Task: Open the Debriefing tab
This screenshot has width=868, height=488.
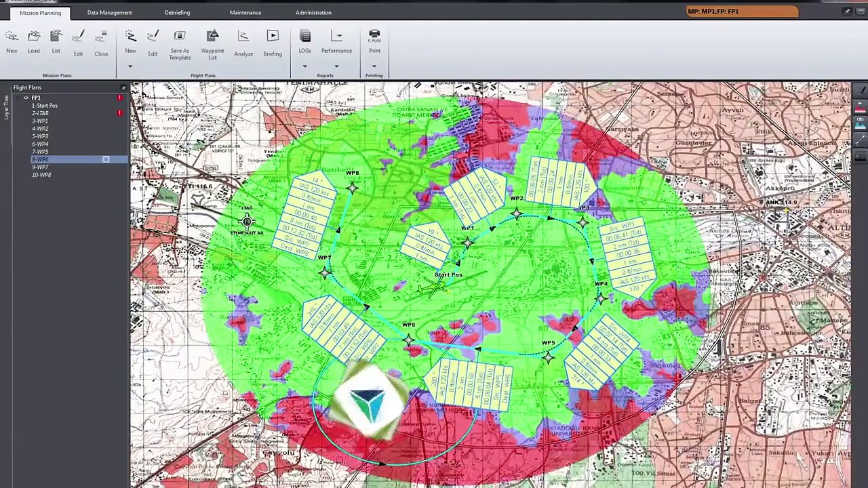Action: (x=177, y=12)
